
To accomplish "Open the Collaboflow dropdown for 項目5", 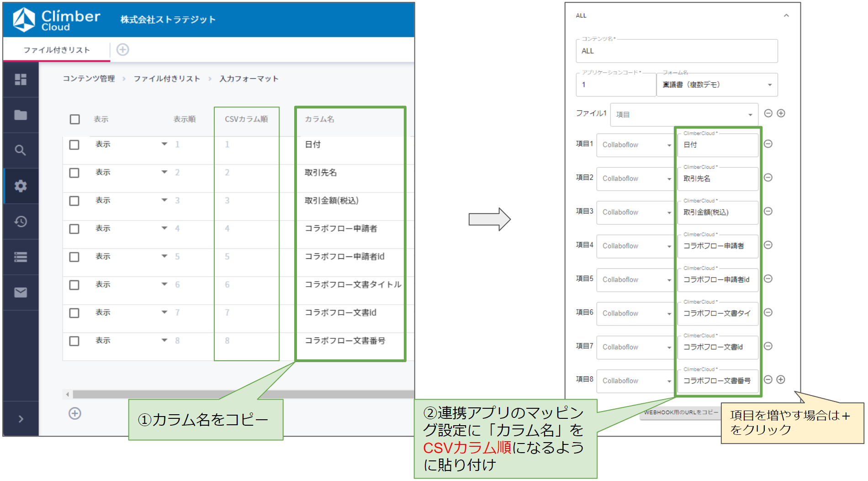I will (636, 280).
